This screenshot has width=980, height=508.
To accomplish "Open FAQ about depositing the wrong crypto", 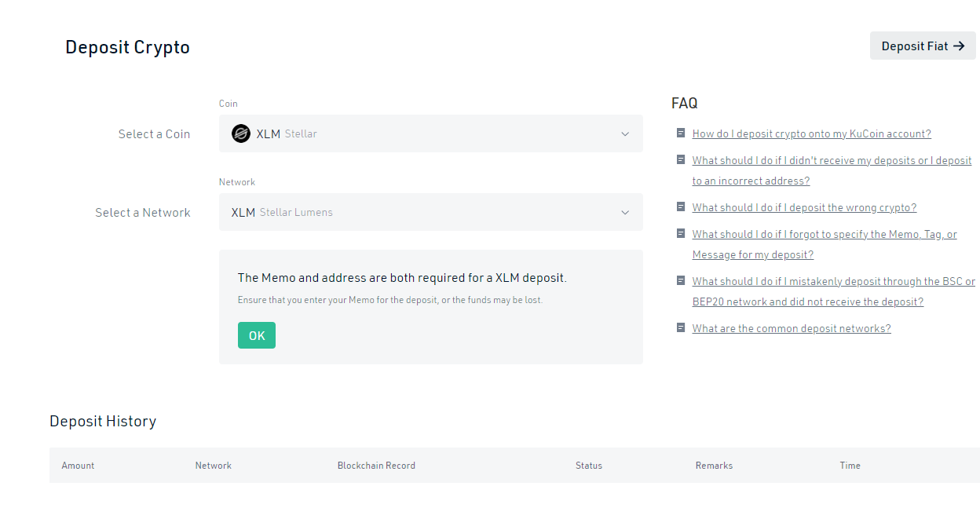I will click(x=804, y=207).
